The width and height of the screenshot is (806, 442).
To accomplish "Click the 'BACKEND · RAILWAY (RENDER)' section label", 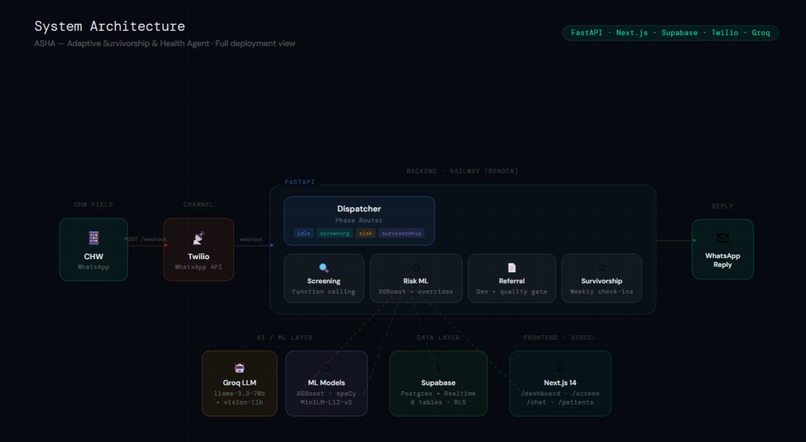I will (462, 171).
